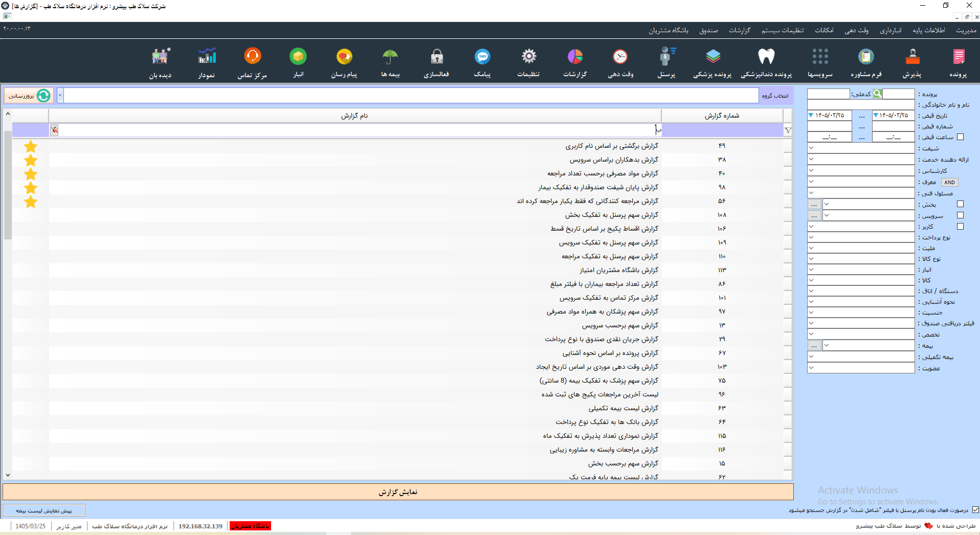Open the وقت دهی clock icon
980x535 pixels.
[x=620, y=56]
